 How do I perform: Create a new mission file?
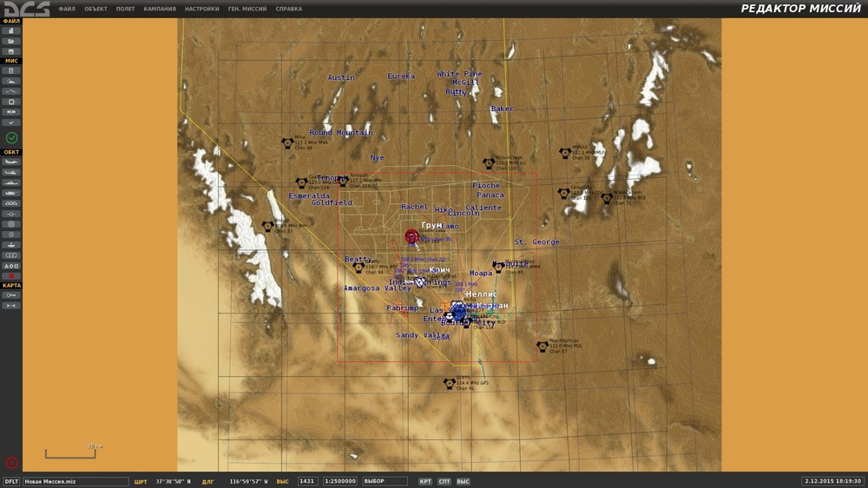[x=11, y=31]
